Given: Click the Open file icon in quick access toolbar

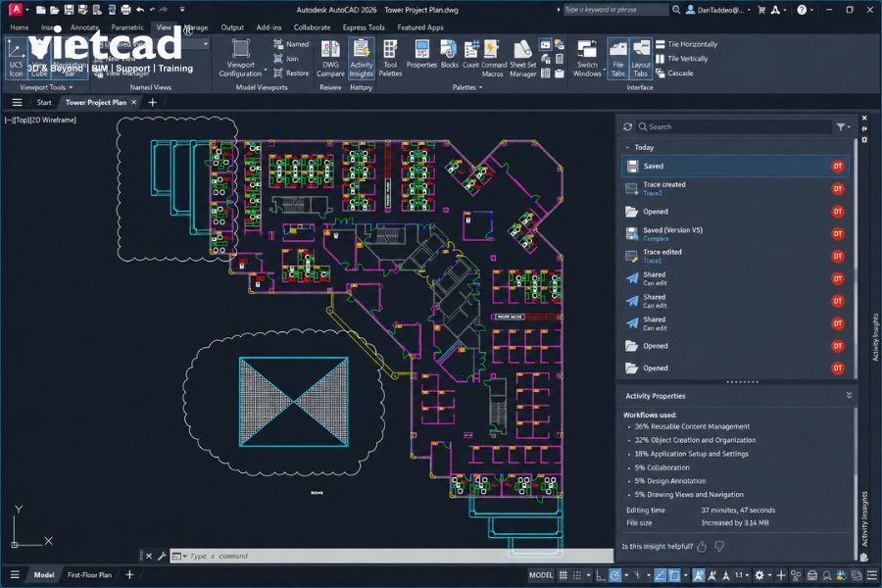Looking at the screenshot, I should [x=55, y=10].
